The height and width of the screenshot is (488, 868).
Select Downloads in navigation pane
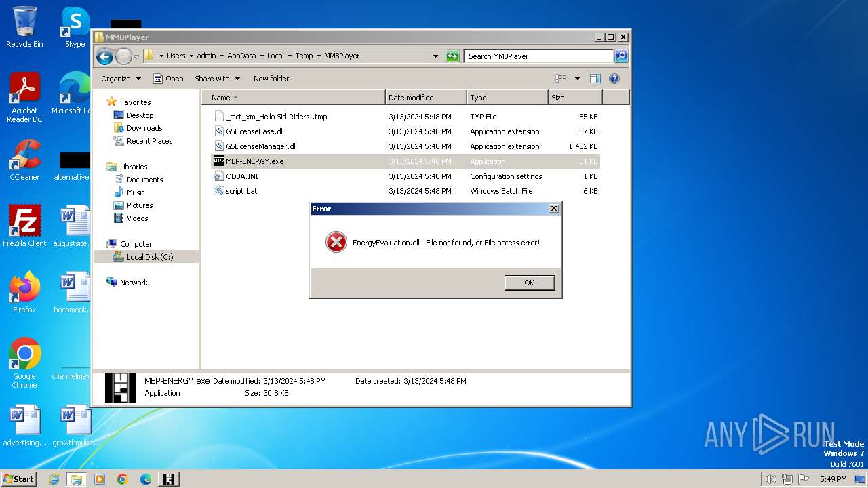click(144, 128)
